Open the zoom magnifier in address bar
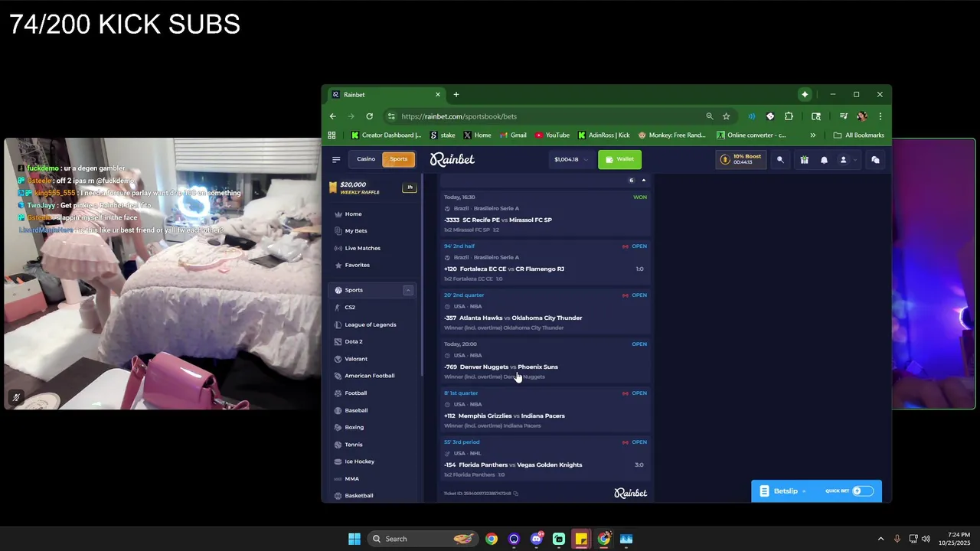Image resolution: width=980 pixels, height=551 pixels. tap(710, 116)
